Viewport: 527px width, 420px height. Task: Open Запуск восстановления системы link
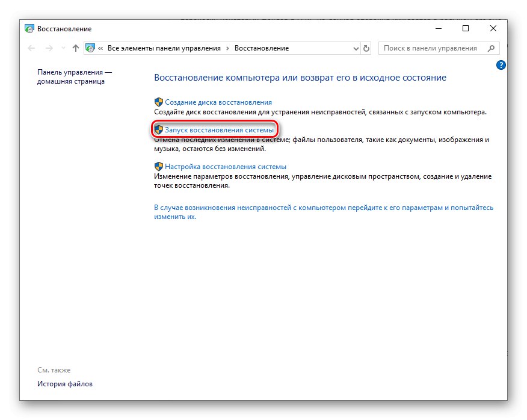(218, 129)
